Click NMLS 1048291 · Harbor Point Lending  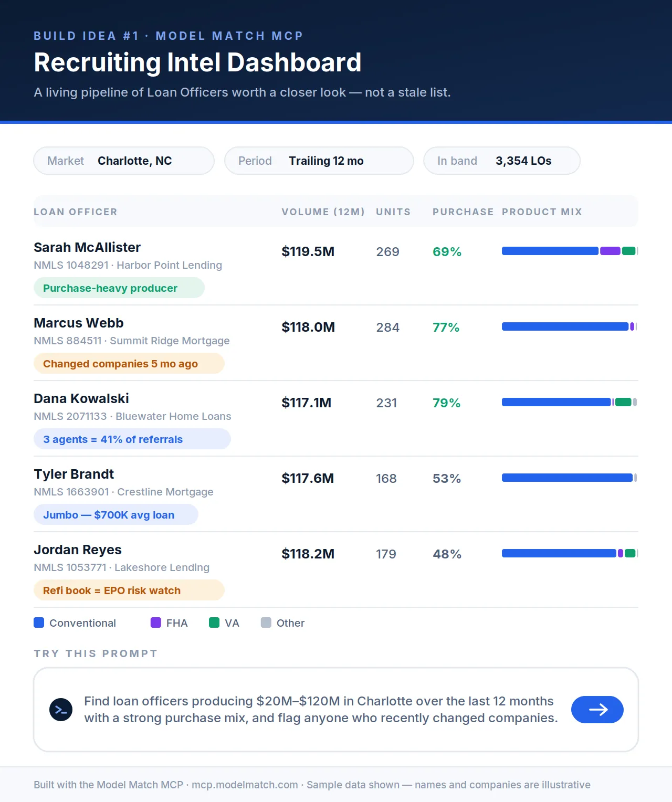pyautogui.click(x=128, y=265)
